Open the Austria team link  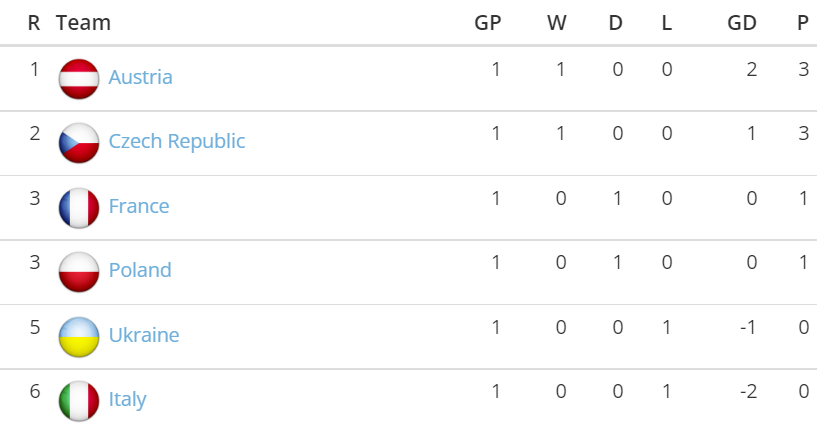coord(140,77)
